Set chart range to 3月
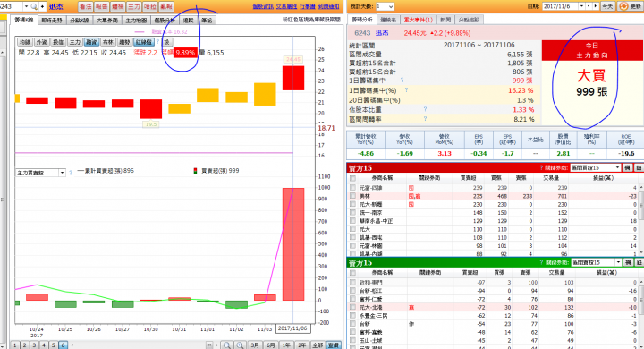644x349 pixels. (x=255, y=345)
